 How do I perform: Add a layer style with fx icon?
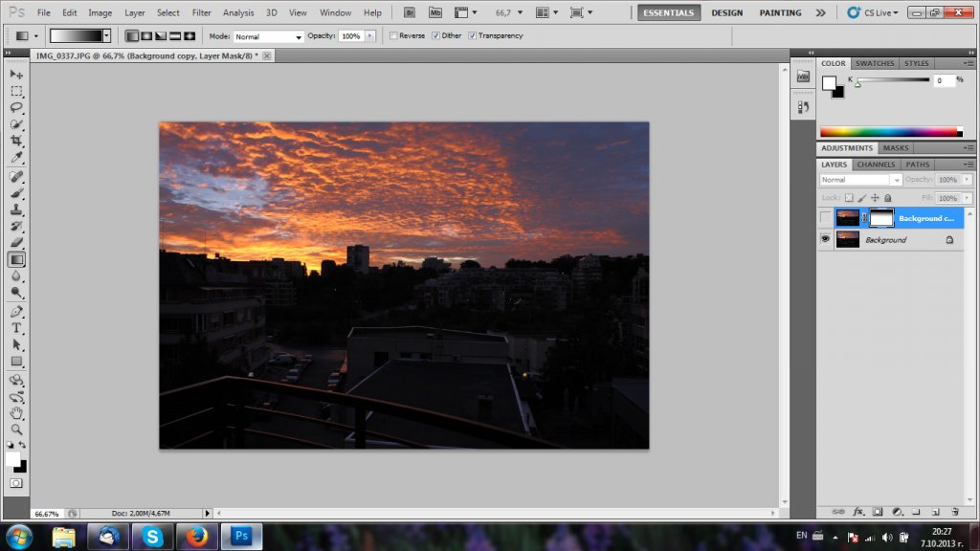858,512
